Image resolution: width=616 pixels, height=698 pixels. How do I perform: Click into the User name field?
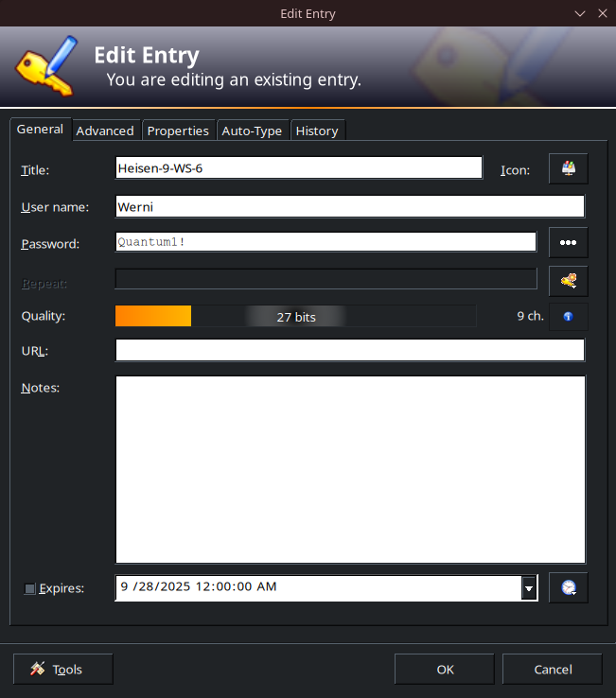pyautogui.click(x=349, y=206)
